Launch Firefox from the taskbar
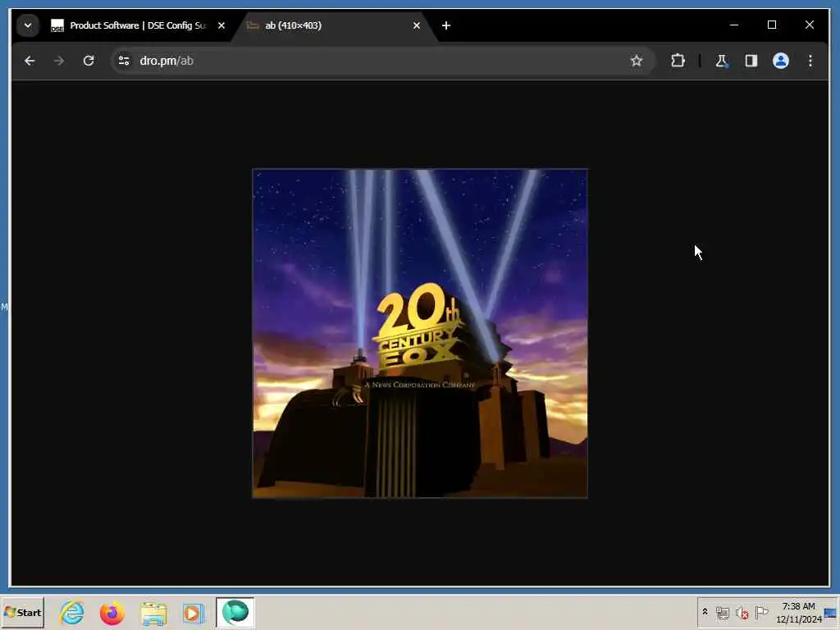The width and height of the screenshot is (840, 630). coord(112,612)
